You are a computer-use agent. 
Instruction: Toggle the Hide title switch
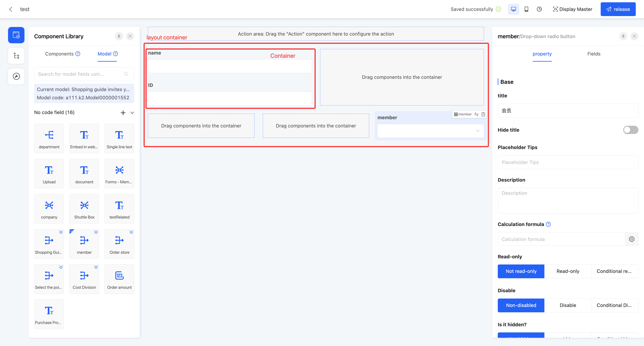[631, 130]
